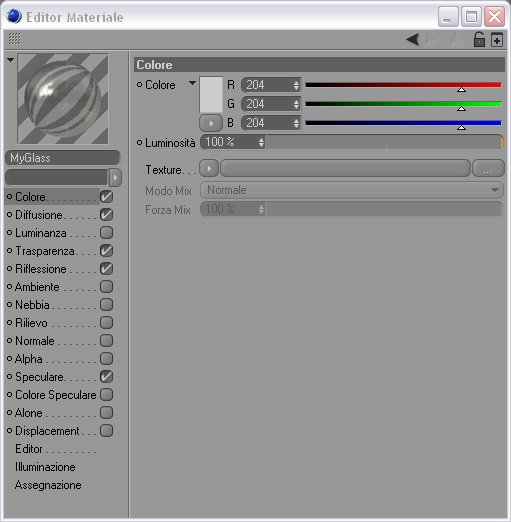Collapse the preview triangle expander
This screenshot has width=511, height=522.
coord(10,60)
